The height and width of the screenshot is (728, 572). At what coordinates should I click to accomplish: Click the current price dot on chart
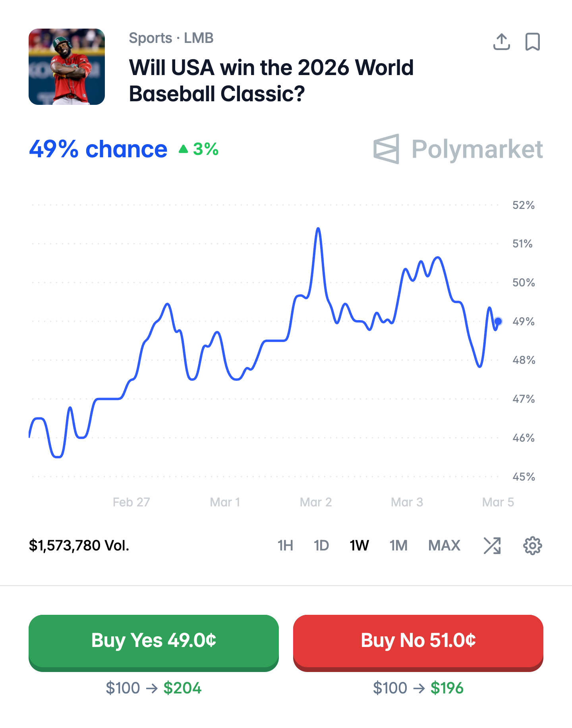coord(498,321)
